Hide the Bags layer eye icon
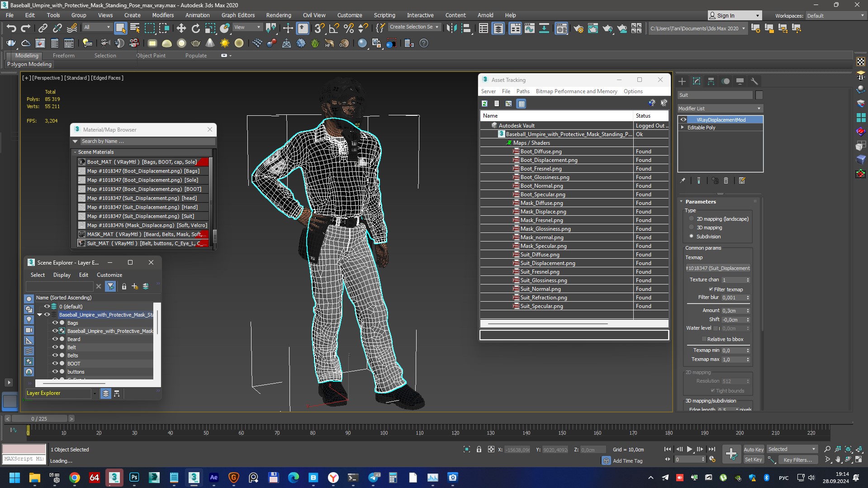This screenshot has height=488, width=868. (55, 323)
